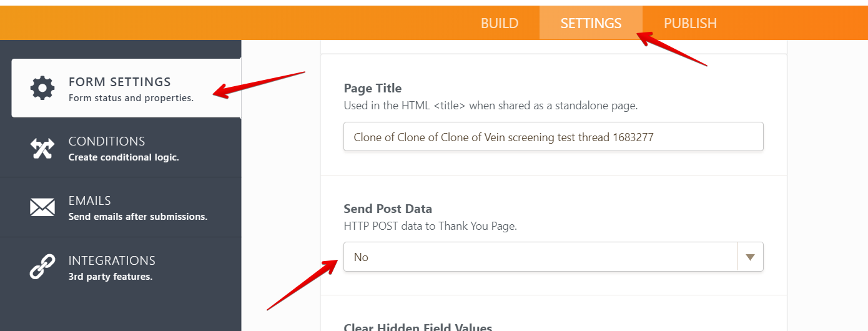Click the 'Create conditional logic.' subtitle
Viewport: 868px width, 331px height.
pos(124,157)
